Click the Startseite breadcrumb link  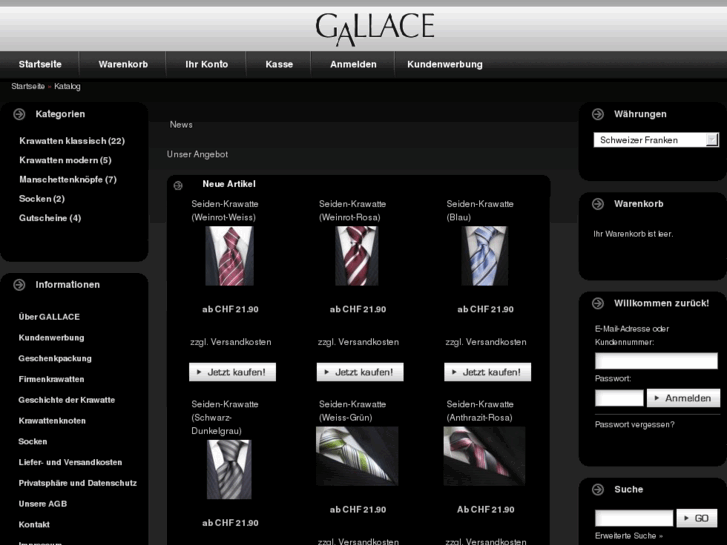(x=28, y=86)
